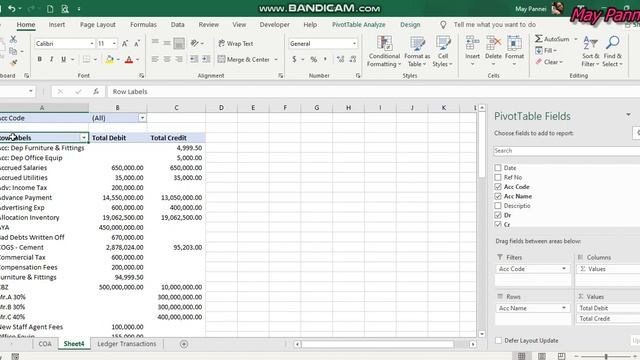Click Increase Decimal icon
The width and height of the screenshot is (640, 360).
340,60
